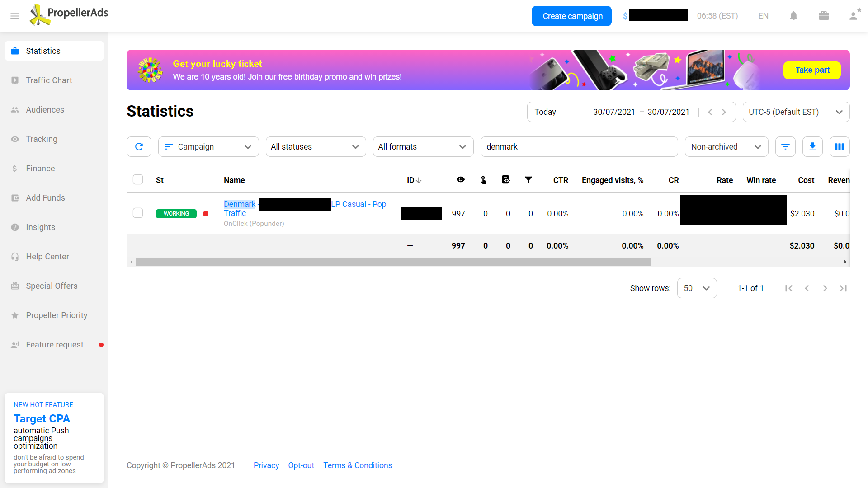Open the briefcase icon in header
This screenshot has width=868, height=488.
tap(824, 16)
